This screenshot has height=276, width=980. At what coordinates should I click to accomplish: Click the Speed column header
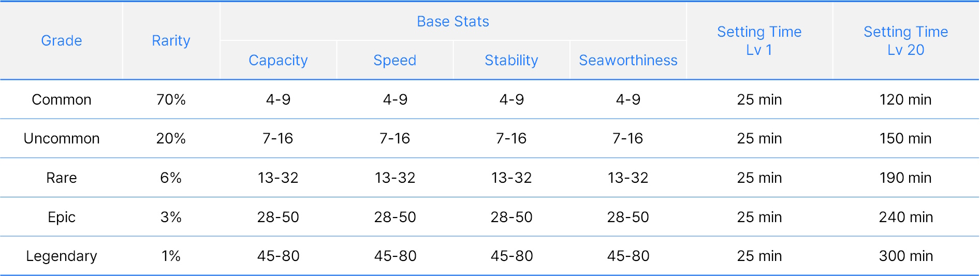coord(394,60)
